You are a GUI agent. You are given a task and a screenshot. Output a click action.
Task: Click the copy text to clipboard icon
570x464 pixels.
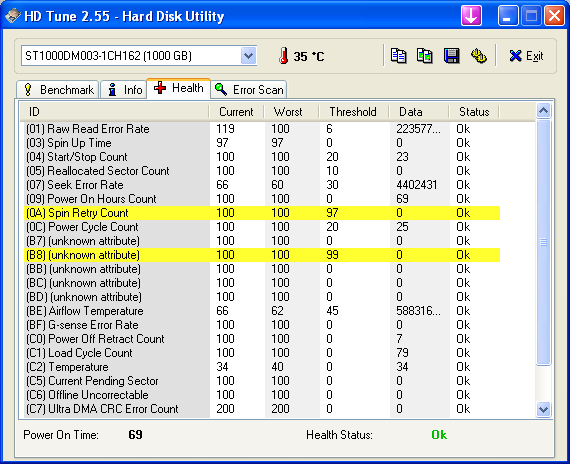pos(398,56)
